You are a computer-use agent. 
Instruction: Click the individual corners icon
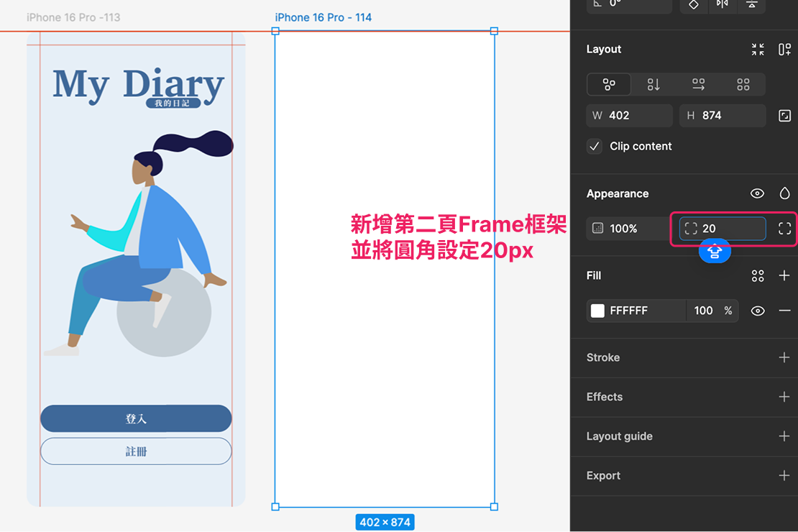point(784,229)
